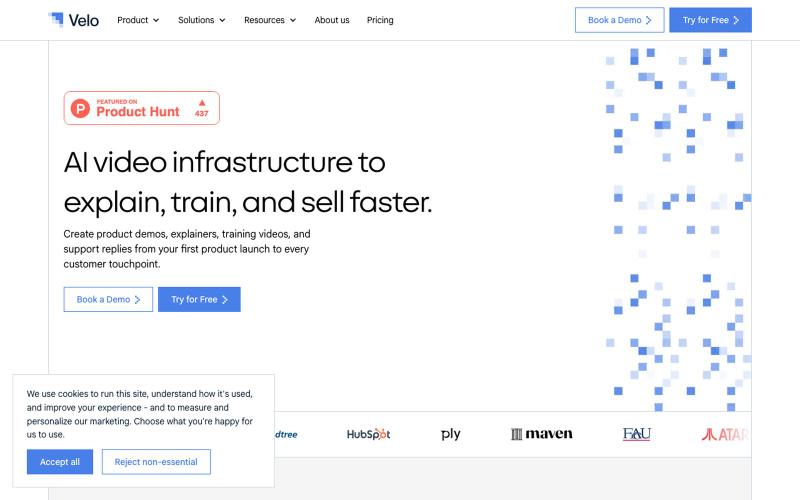The image size is (800, 500).
Task: Go to the About us page
Action: pos(332,20)
